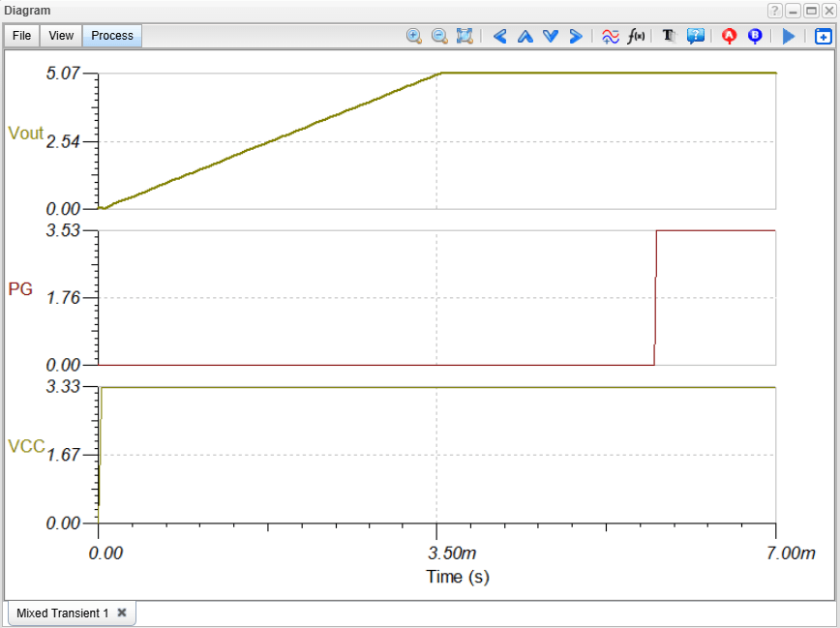
Task: Pan the diagram up with up arrow
Action: [x=525, y=36]
